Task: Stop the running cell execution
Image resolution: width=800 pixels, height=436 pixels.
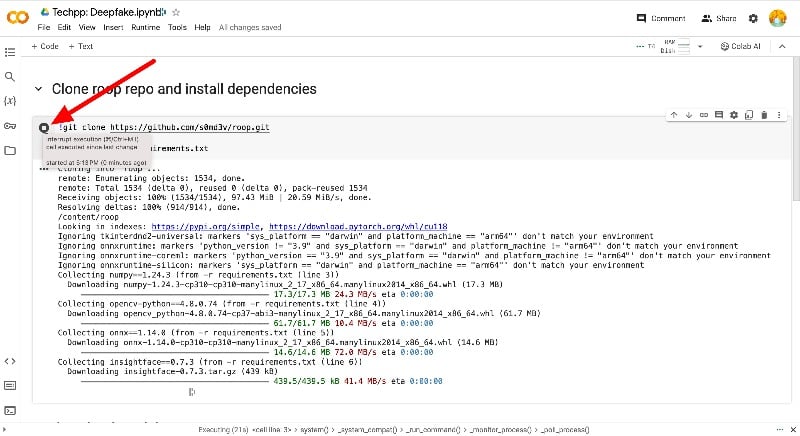Action: 44,128
